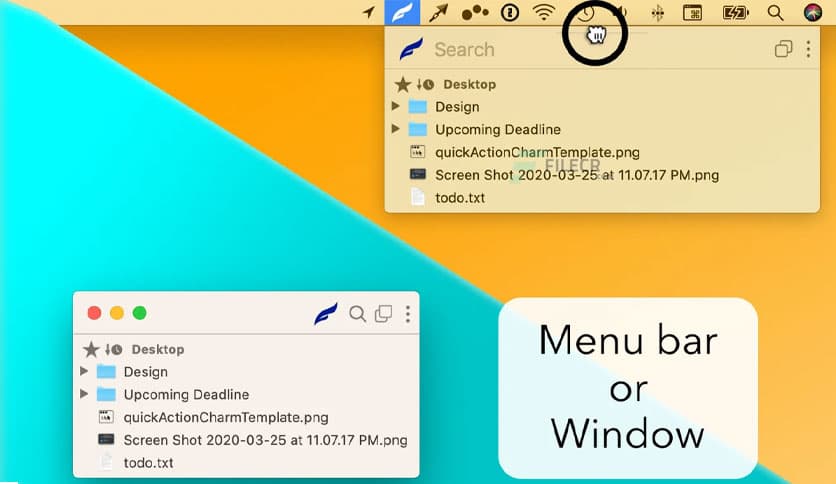The width and height of the screenshot is (836, 484).
Task: Click the sort-by-recent icon in the dropdown panel
Action: 425,84
